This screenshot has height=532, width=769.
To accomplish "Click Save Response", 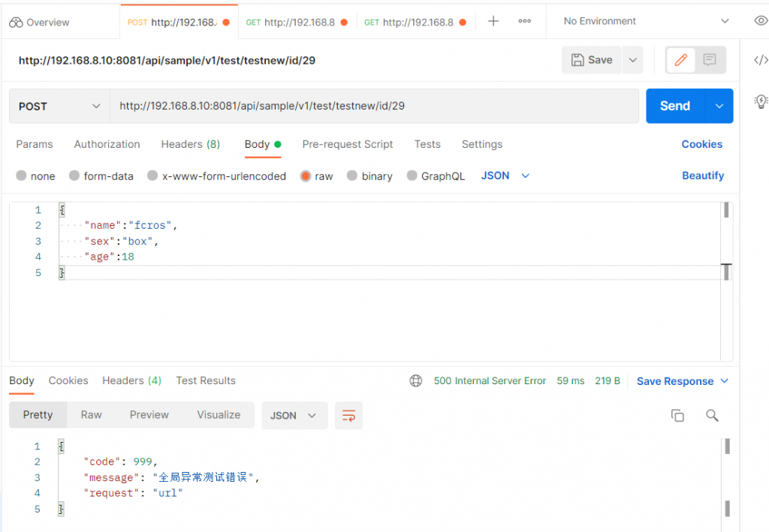I will (675, 381).
